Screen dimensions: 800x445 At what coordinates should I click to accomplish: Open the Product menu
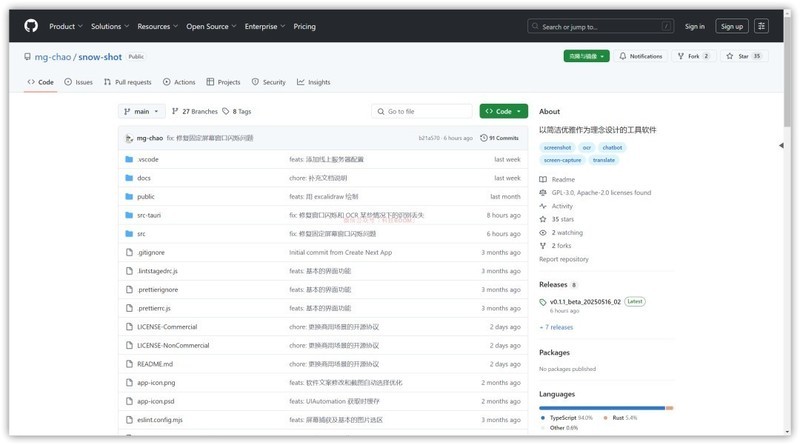65,27
